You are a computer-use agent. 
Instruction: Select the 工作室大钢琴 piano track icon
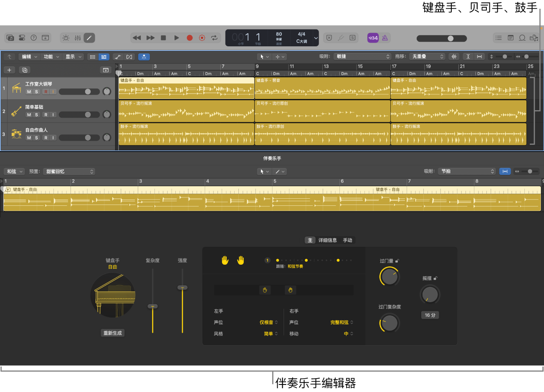click(16, 88)
